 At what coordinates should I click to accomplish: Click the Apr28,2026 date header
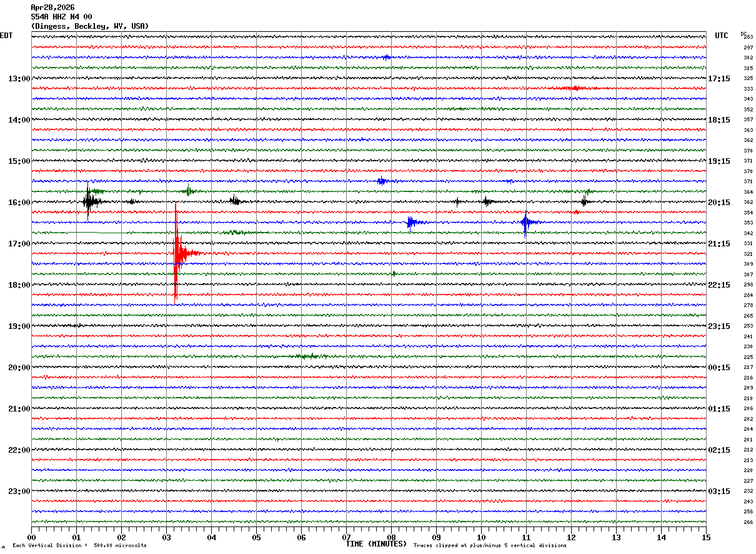(x=52, y=8)
